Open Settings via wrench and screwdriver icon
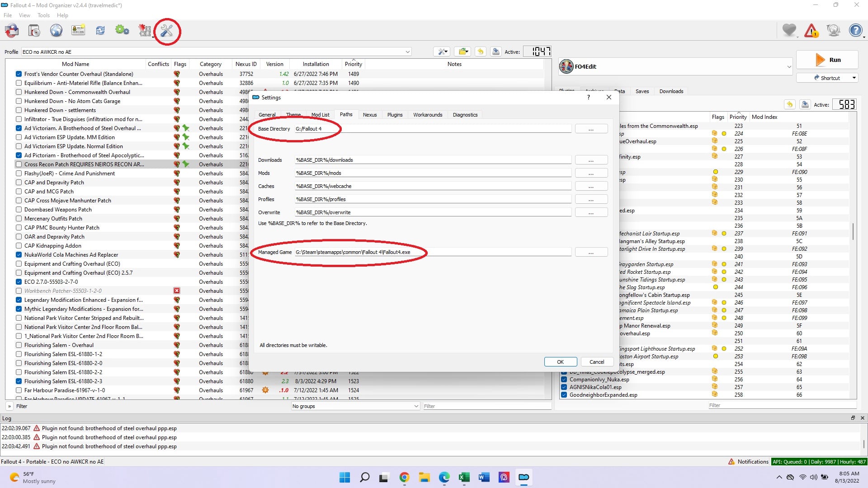The image size is (868, 488). click(167, 31)
